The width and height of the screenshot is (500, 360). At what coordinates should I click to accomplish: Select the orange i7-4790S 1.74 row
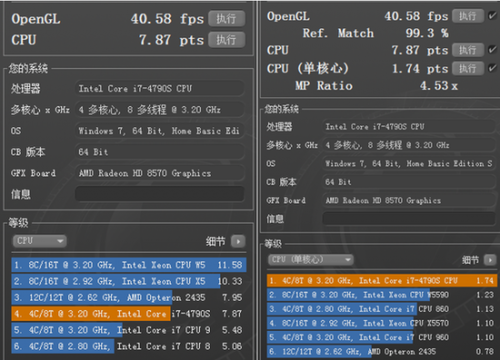click(382, 280)
